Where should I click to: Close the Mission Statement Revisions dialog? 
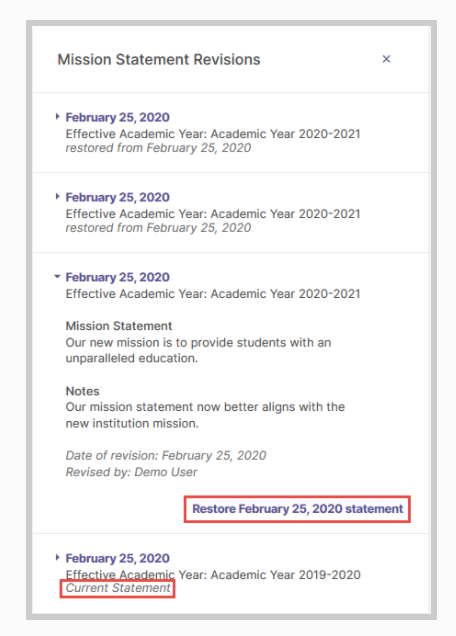pyautogui.click(x=386, y=59)
